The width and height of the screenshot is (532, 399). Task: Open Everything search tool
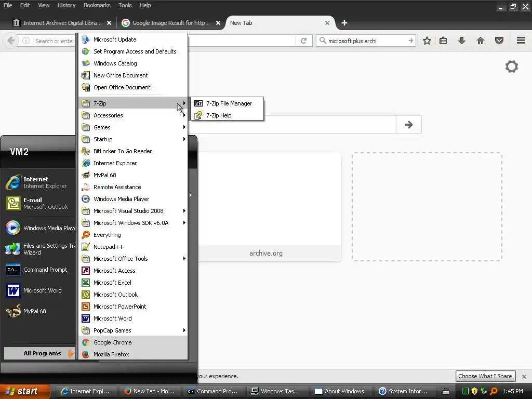click(x=133, y=235)
